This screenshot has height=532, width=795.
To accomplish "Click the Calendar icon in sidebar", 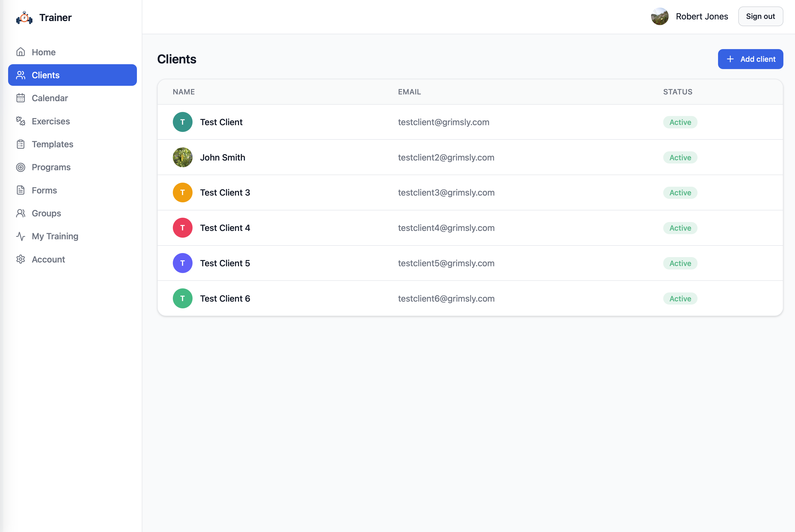I will click(x=21, y=98).
